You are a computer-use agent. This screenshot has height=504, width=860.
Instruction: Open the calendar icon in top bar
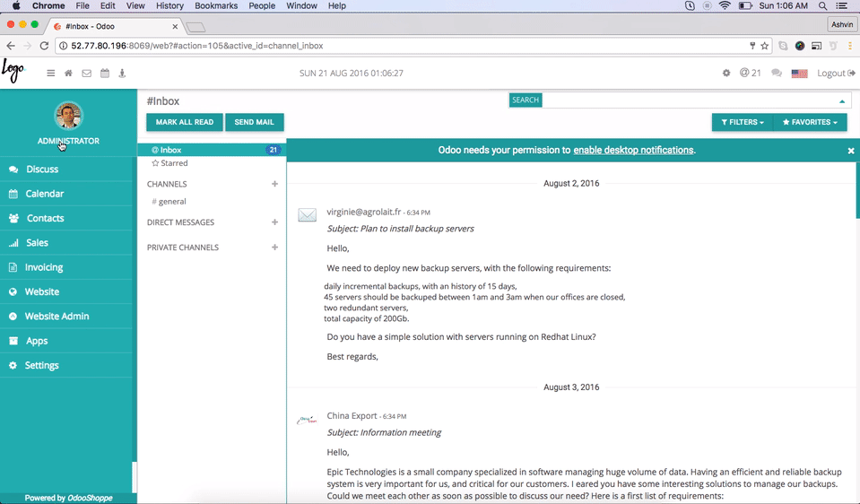coord(105,73)
